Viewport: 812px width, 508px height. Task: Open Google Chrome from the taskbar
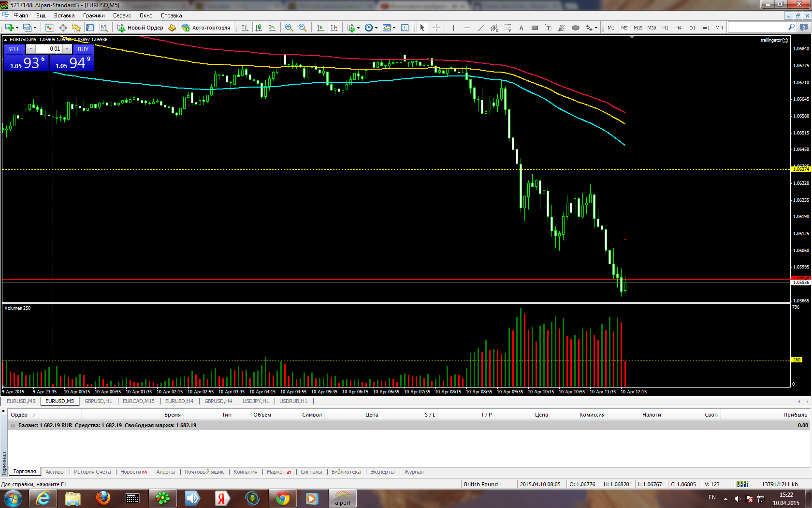click(283, 498)
